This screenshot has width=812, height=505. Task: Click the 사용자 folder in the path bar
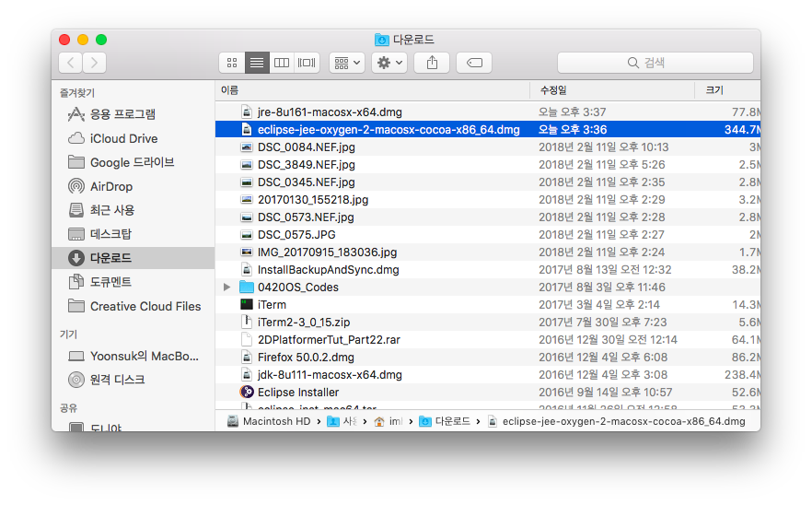[342, 421]
